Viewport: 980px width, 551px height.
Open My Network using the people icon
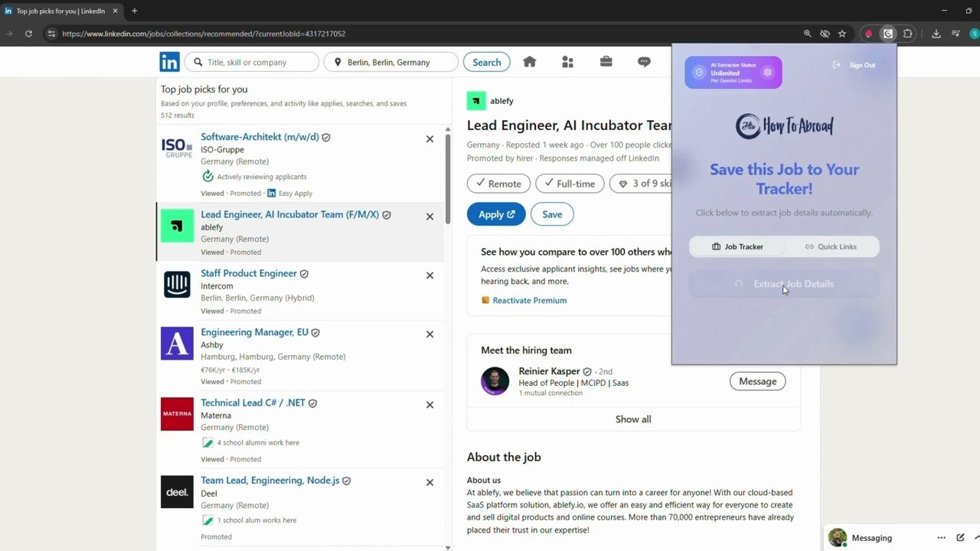point(567,61)
